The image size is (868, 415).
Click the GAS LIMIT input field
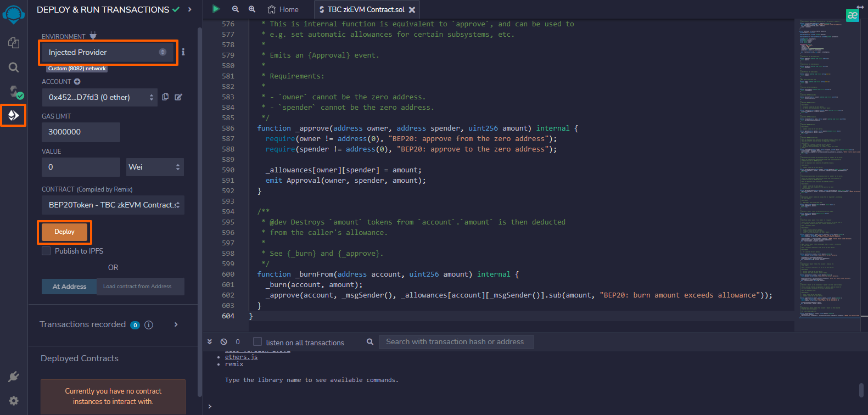coord(81,132)
